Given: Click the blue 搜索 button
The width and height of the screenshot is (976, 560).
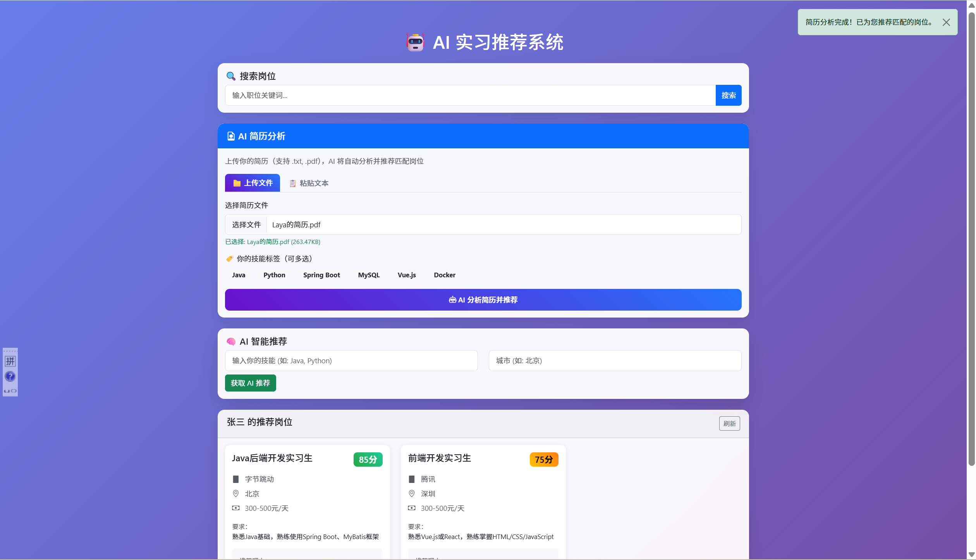Looking at the screenshot, I should click(729, 95).
